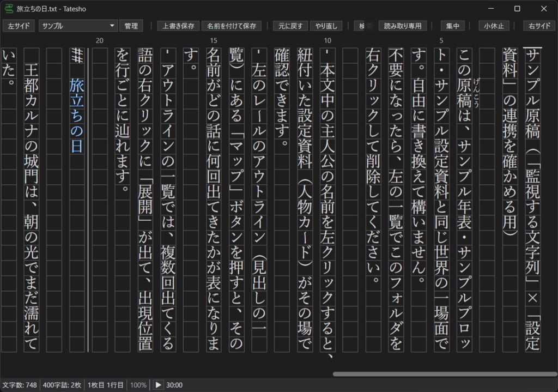Minimize the Tatesho window
Viewport: 558px width, 392px height.
click(x=491, y=9)
